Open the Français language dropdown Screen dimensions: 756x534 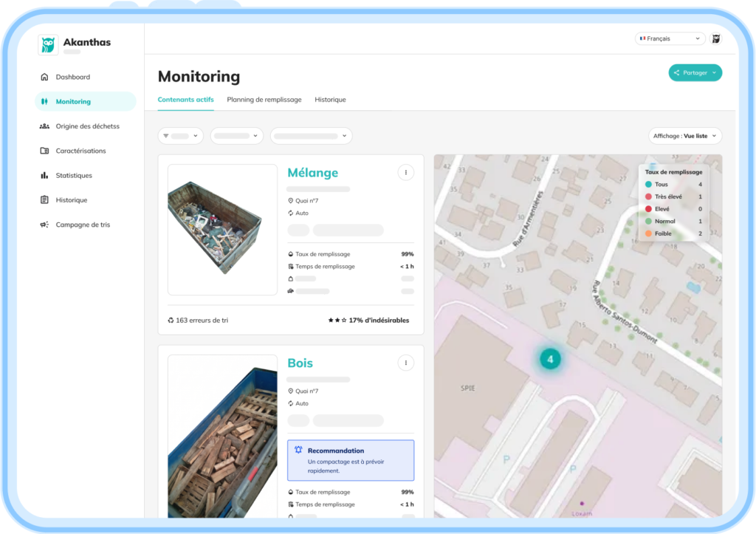click(670, 38)
